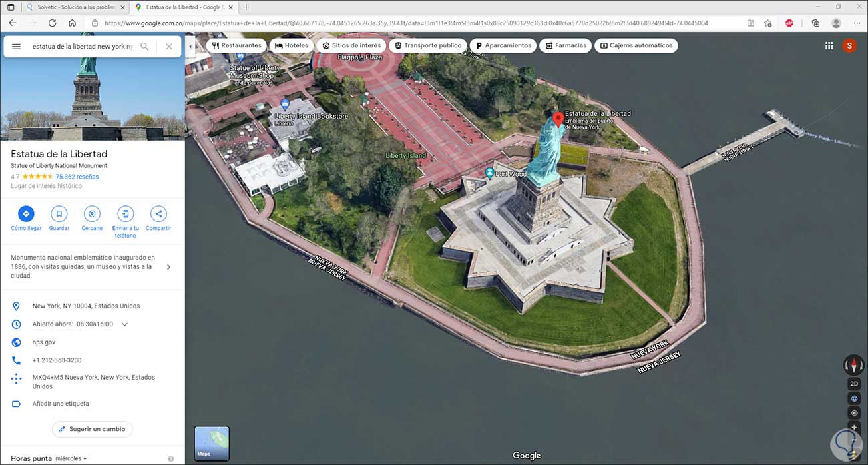Click the Fort Wood map marker

coord(490,173)
